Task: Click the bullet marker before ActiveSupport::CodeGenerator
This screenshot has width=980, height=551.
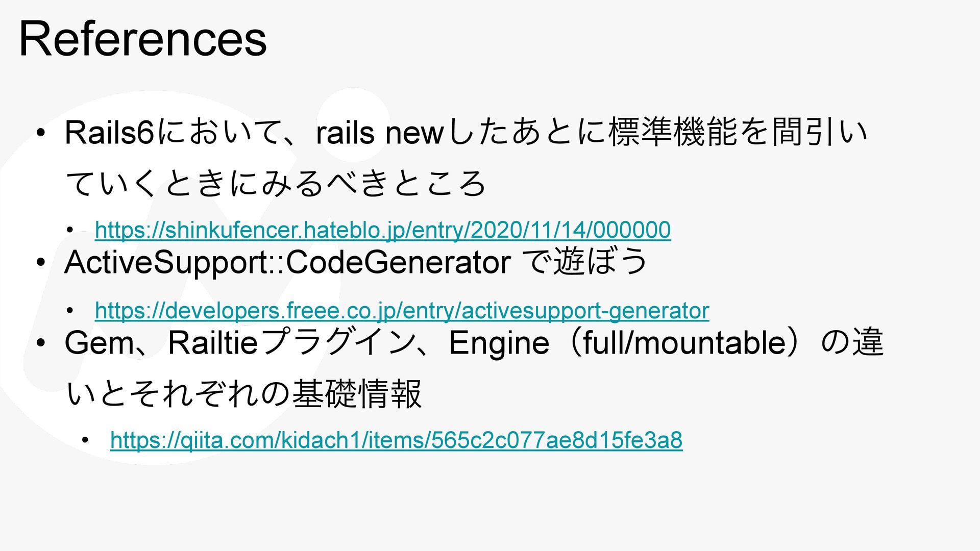Action: click(41, 264)
